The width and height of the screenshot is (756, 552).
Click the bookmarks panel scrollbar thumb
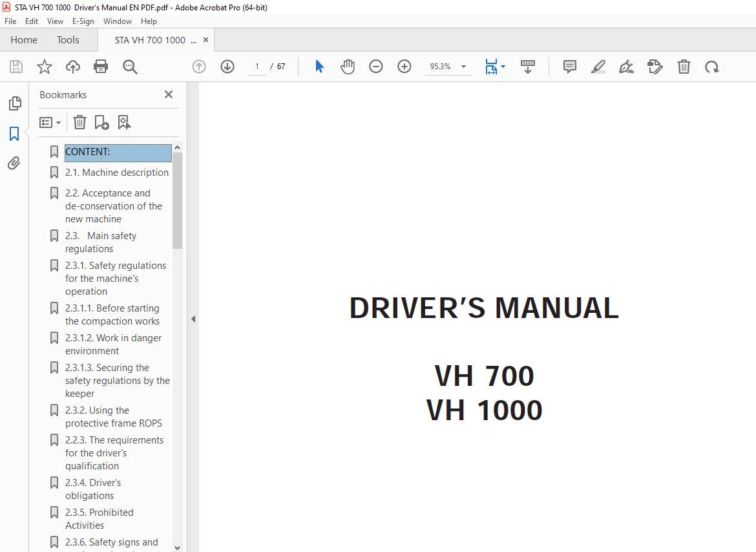(x=178, y=200)
